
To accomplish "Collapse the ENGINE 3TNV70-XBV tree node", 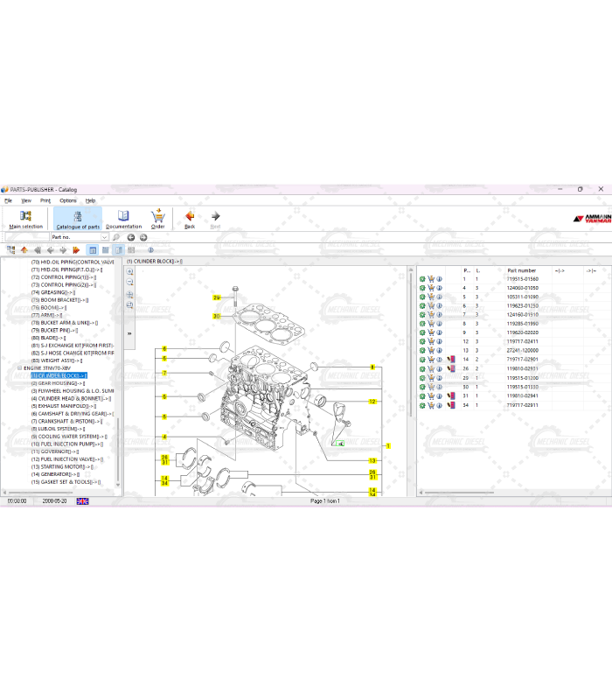I will coord(19,368).
